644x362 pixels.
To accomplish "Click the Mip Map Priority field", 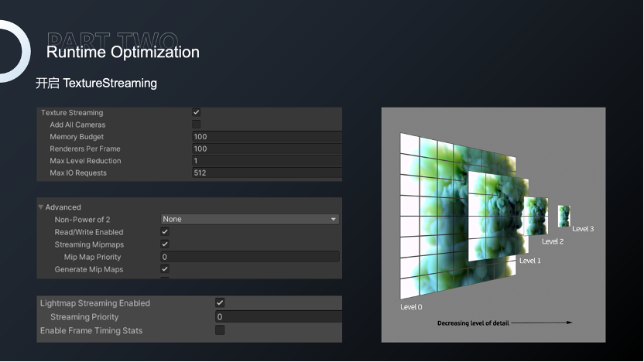I will 250,257.
